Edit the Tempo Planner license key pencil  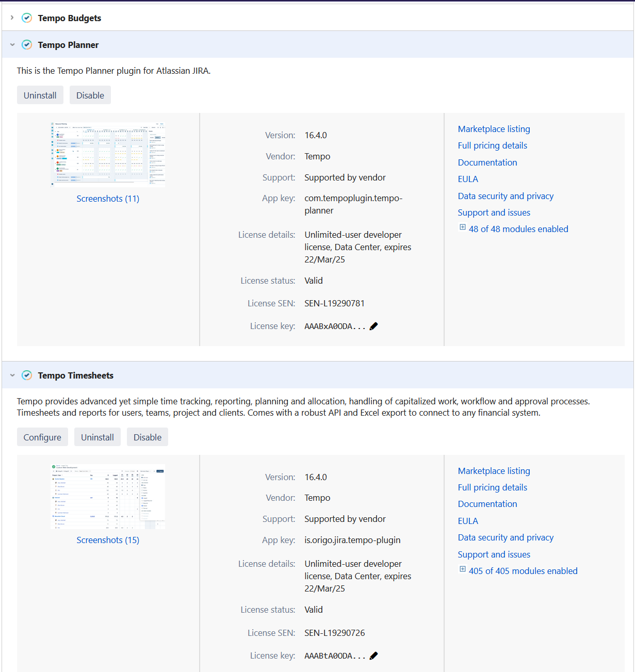(374, 326)
